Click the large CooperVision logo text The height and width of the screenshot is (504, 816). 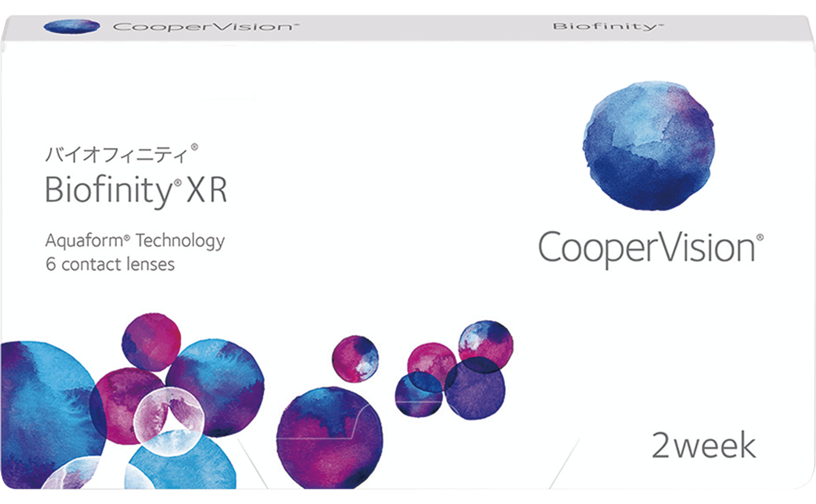651,249
